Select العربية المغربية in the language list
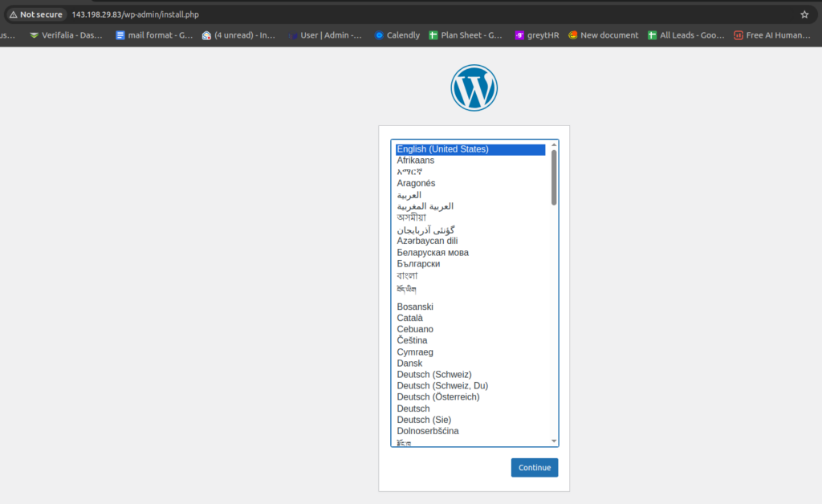Viewport: 822px width, 504px height. (x=470, y=206)
